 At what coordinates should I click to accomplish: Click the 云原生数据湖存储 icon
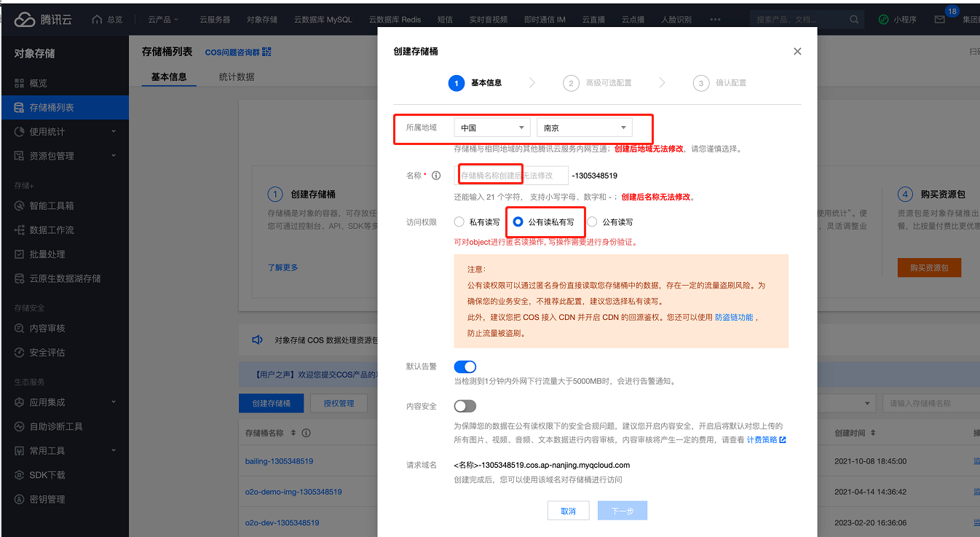[20, 278]
